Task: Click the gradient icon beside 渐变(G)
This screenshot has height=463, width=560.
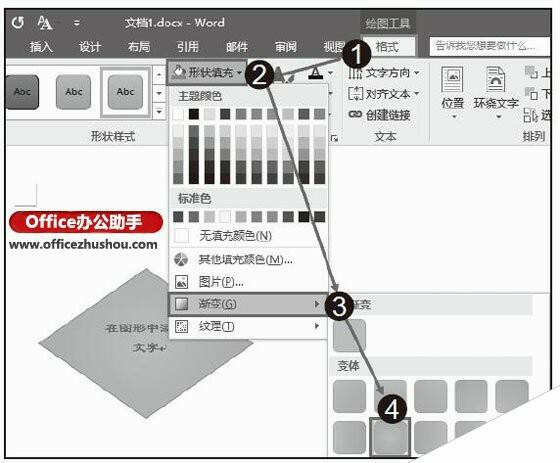Action: [181, 304]
